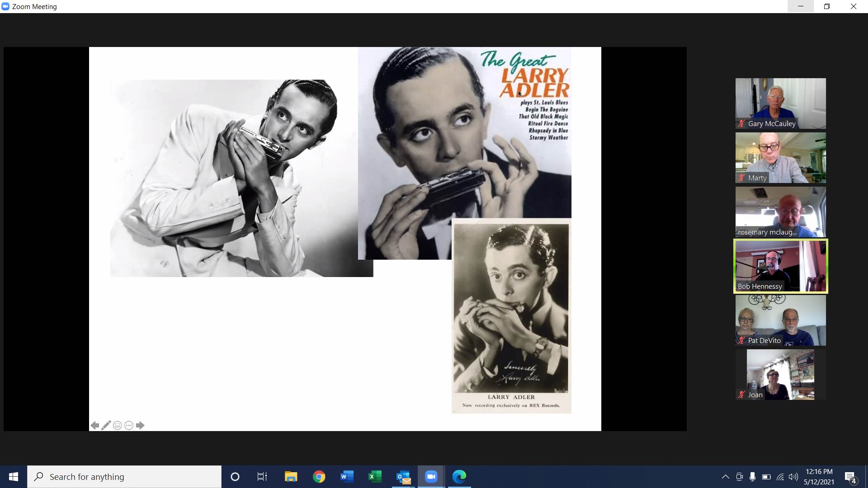Click the slideshow subtitles icon
This screenshot has width=868, height=488.
(x=118, y=425)
